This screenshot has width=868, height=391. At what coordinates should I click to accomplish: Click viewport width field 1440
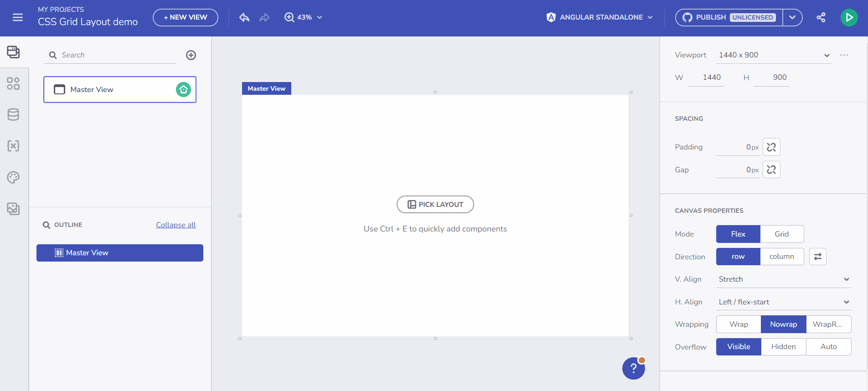tap(706, 77)
